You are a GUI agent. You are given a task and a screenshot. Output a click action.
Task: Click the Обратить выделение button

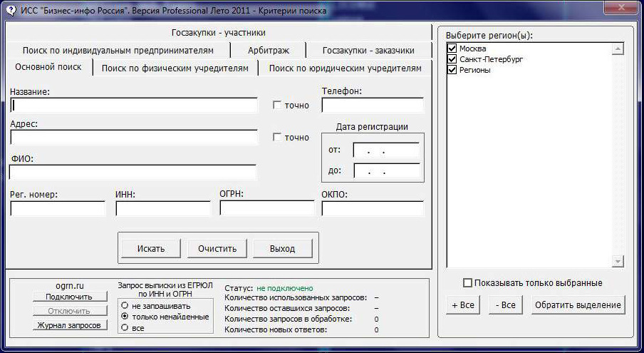click(x=578, y=305)
